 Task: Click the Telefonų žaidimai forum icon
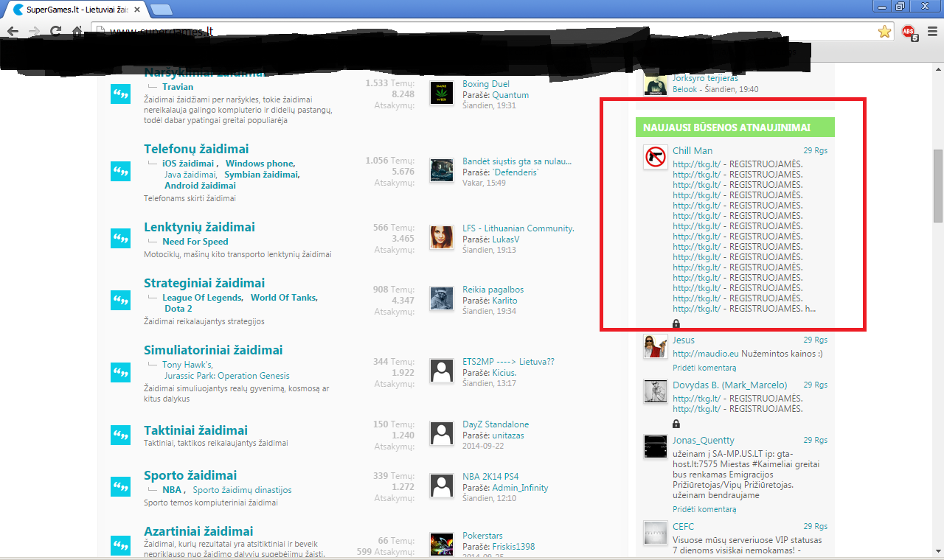tap(120, 171)
